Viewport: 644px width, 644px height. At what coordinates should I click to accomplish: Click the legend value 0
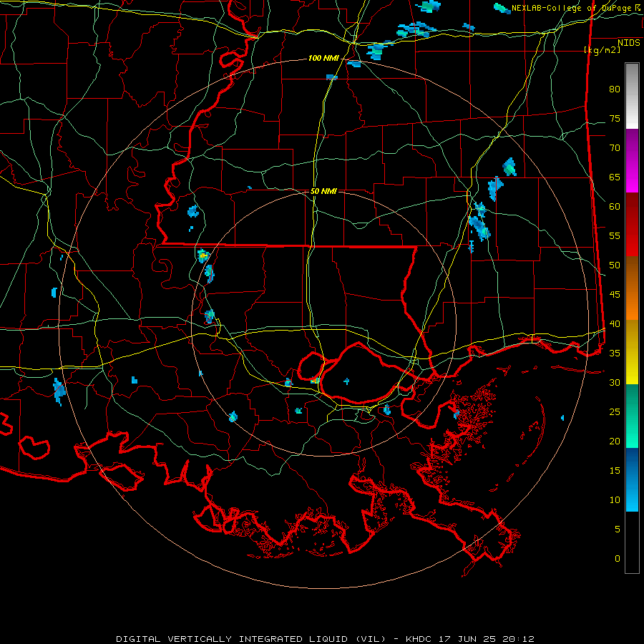click(x=618, y=559)
